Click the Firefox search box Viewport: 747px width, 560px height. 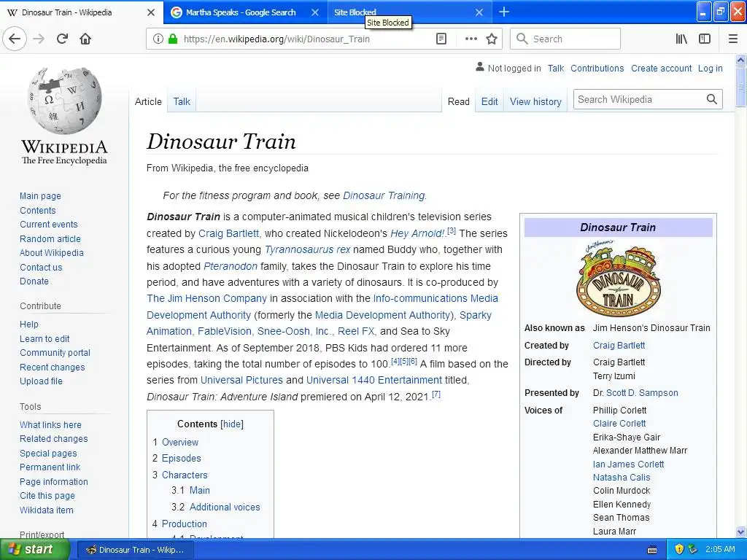565,39
